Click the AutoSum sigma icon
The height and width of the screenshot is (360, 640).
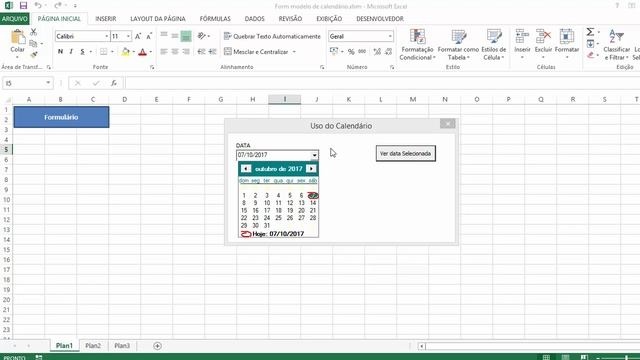590,32
